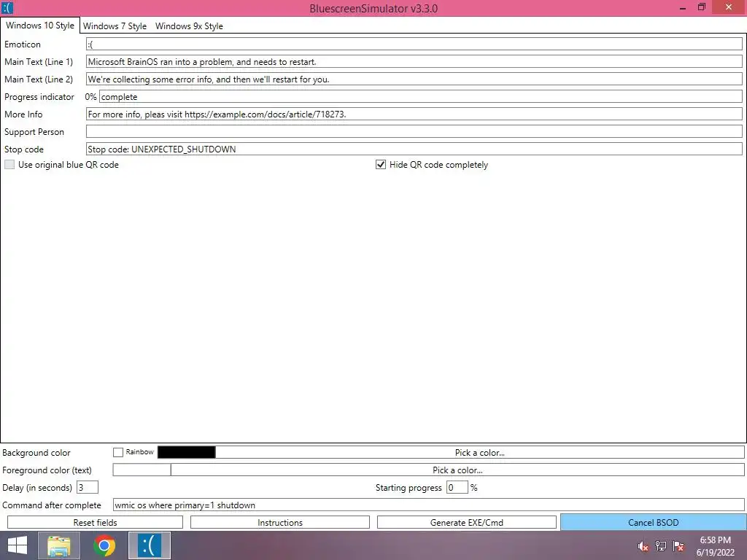
Task: Open the network tray icon
Action: [661, 546]
